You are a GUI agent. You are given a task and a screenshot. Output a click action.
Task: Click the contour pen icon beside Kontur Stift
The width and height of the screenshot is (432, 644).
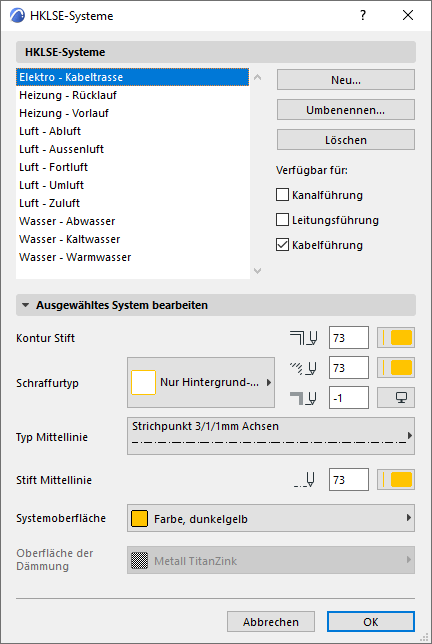click(303, 338)
